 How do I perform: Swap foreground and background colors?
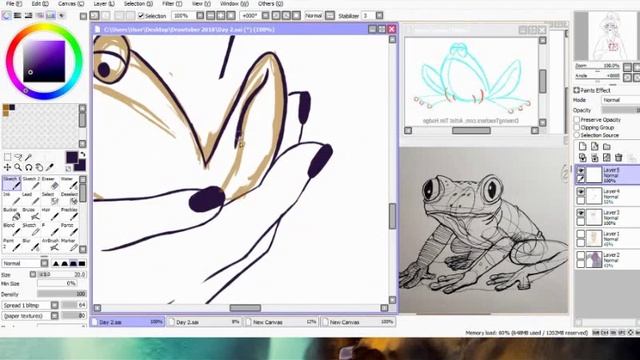(x=83, y=155)
